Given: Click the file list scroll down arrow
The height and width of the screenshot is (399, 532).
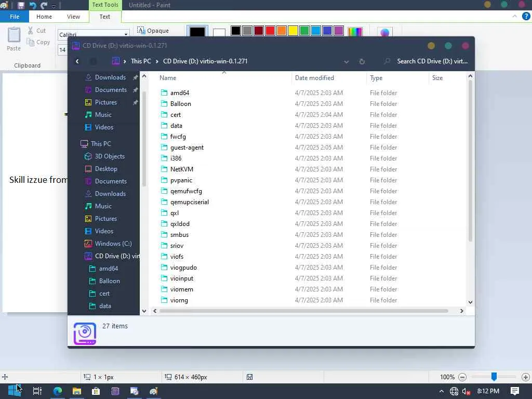Looking at the screenshot, I should (x=470, y=302).
